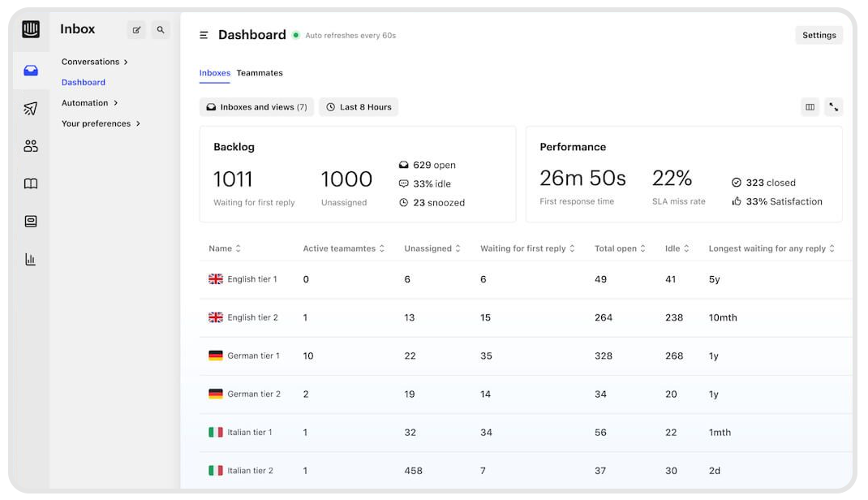Click the chat bubble icon by 33% idle
868x500 pixels.
[403, 183]
